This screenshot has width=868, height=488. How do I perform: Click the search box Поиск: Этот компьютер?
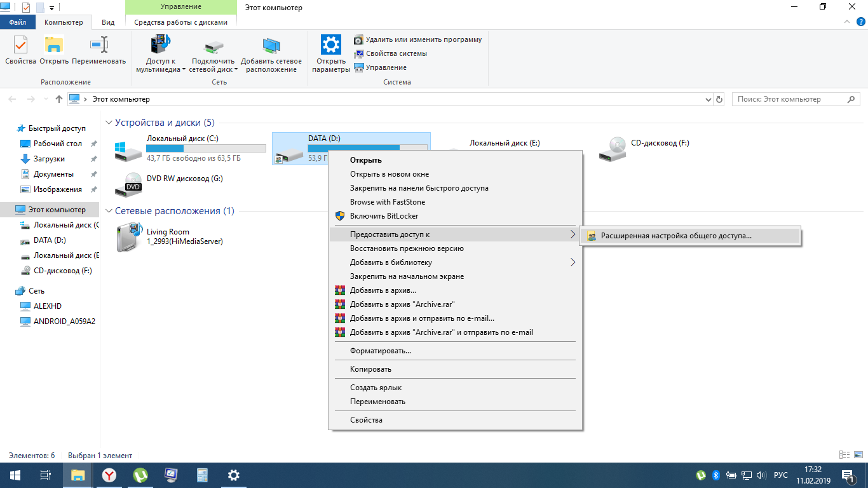796,100
